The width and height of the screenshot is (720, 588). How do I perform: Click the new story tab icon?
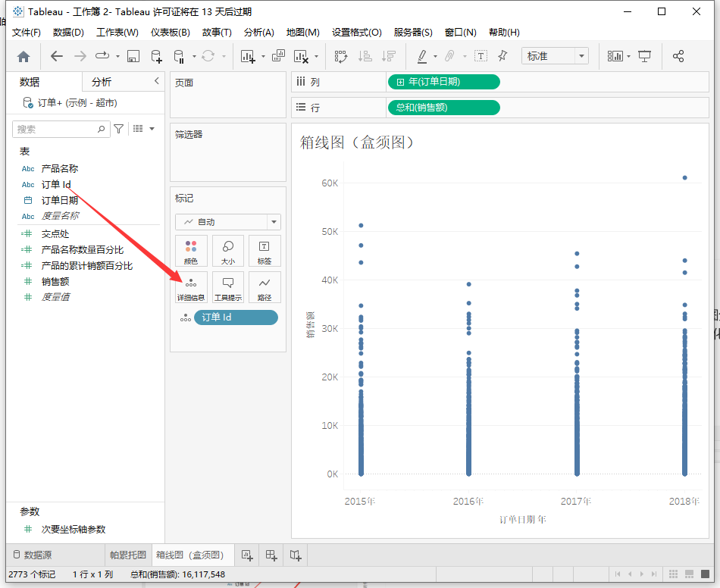(x=296, y=555)
